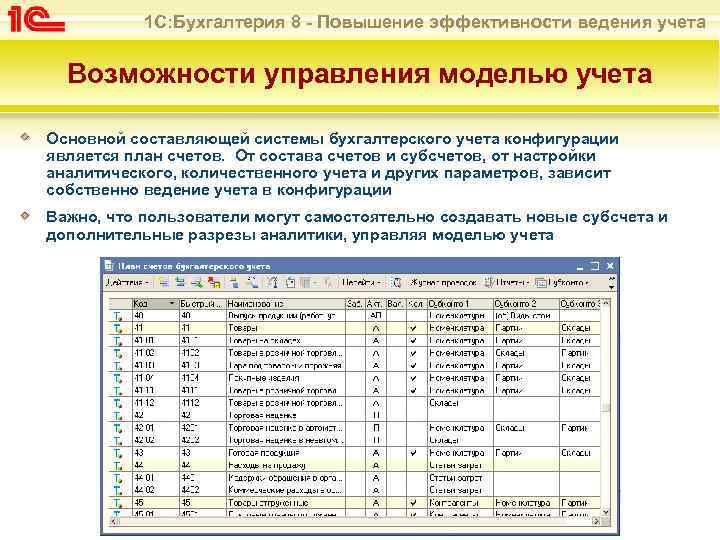
Task: Expand the toolbar overflow chevron
Action: tap(611, 282)
